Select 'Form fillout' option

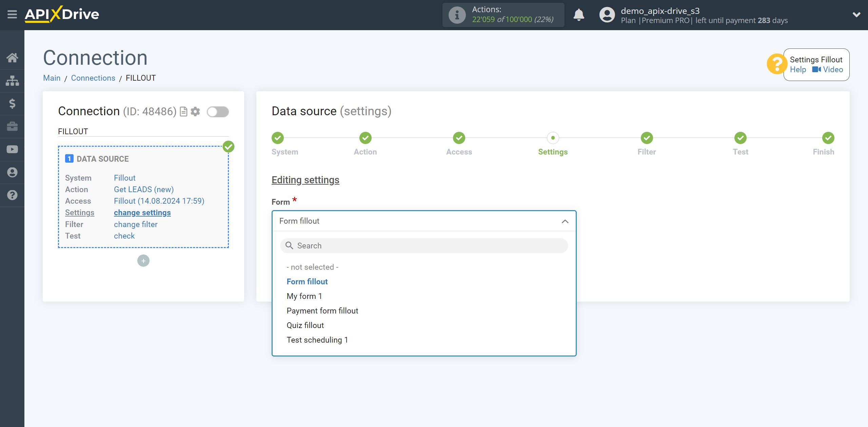[x=307, y=282]
